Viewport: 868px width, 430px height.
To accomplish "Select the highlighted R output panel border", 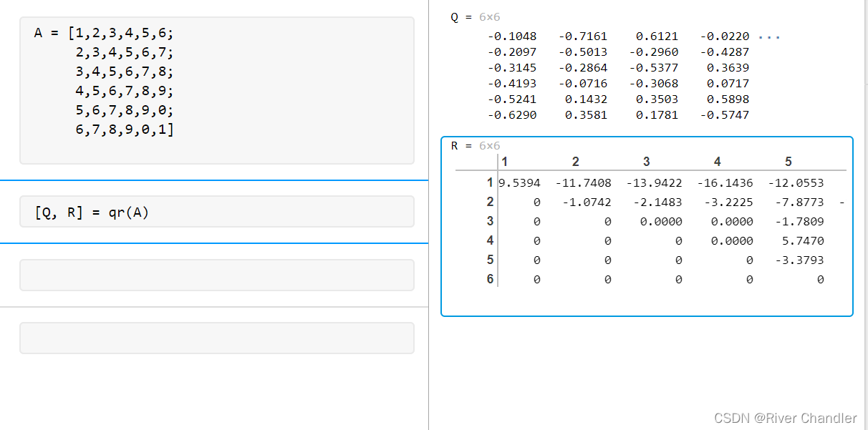I will (647, 138).
